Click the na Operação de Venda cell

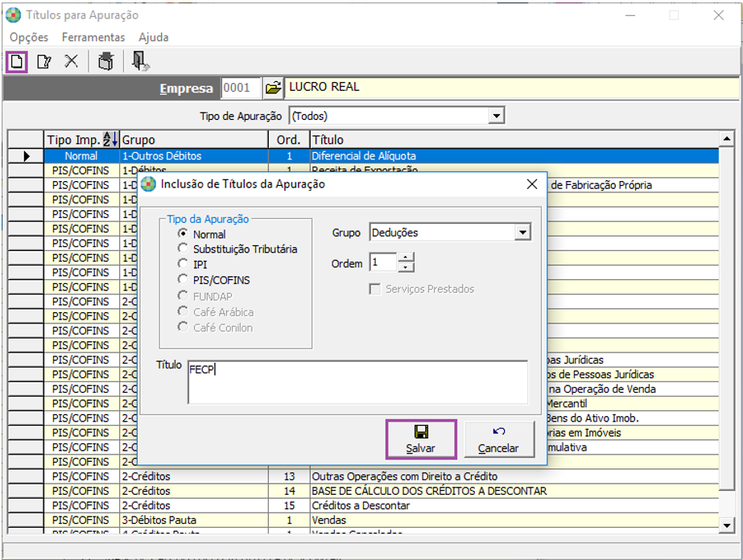[633, 389]
